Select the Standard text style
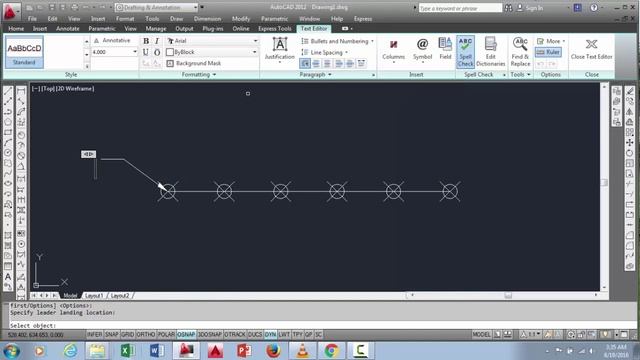The height and width of the screenshot is (360, 640). (24, 52)
